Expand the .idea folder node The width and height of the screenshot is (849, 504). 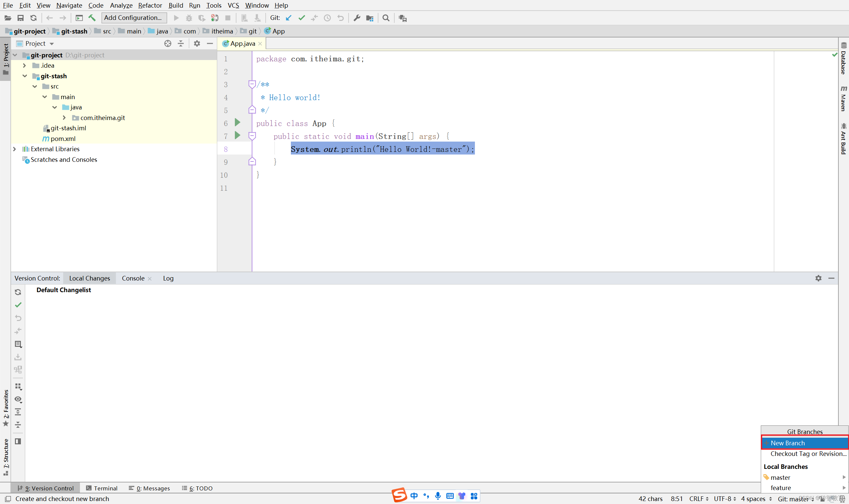click(25, 65)
